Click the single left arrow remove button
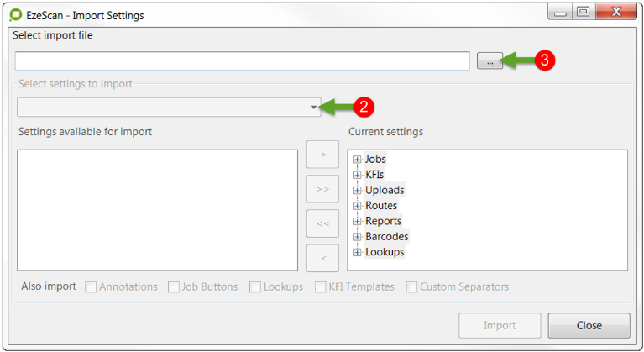The height and width of the screenshot is (352, 644). (323, 258)
